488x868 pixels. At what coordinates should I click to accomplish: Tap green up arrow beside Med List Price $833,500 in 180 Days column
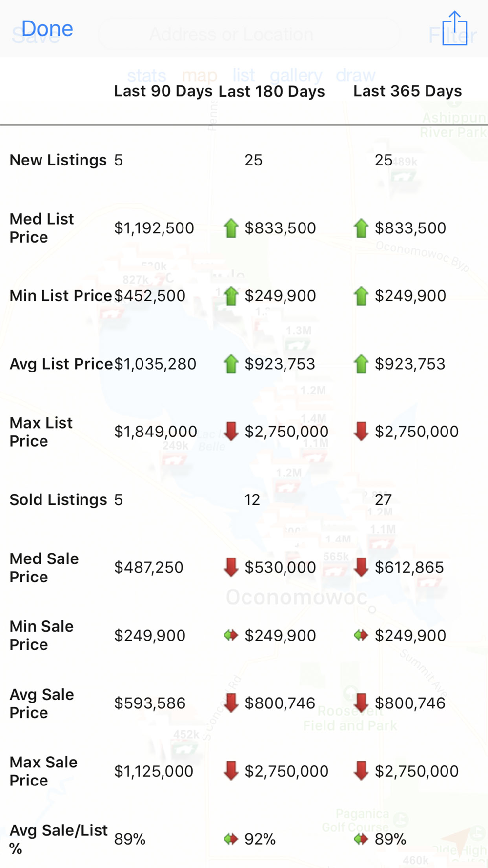[231, 228]
